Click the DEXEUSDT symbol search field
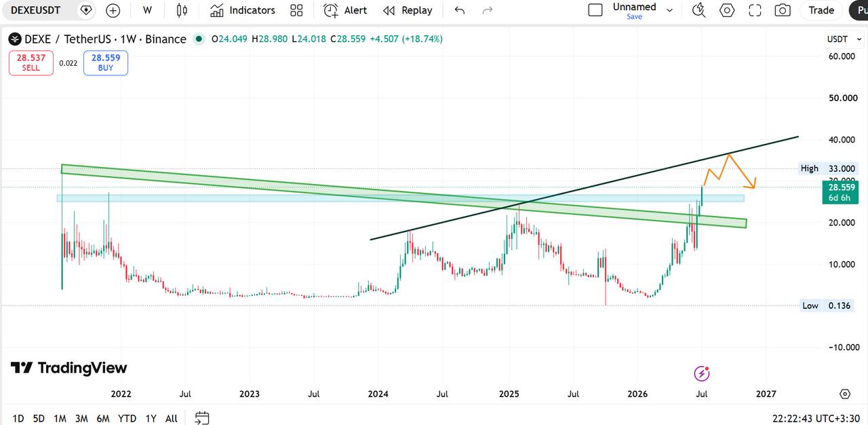Screen dimensions: 868x425 coord(36,10)
